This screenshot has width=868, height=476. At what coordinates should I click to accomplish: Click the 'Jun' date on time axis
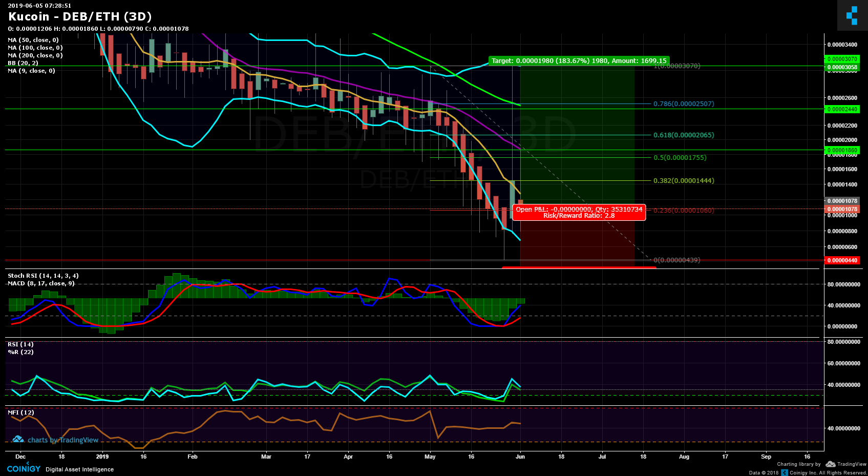(x=520, y=457)
